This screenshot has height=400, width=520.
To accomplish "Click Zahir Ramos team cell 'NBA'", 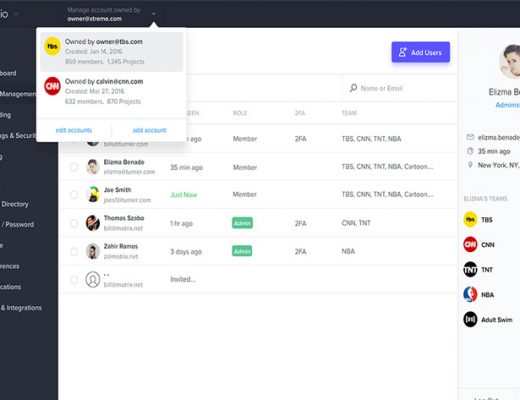I will coord(348,251).
